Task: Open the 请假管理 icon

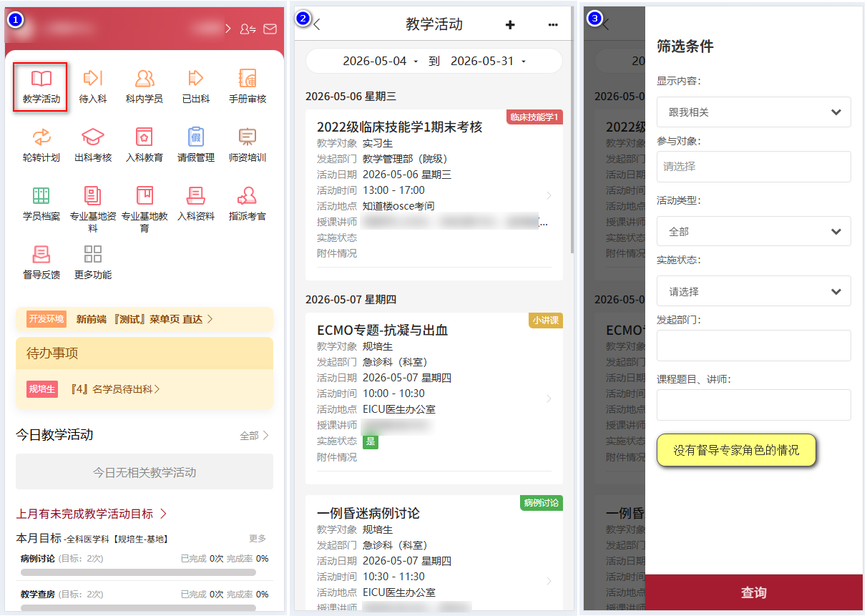Action: (196, 145)
